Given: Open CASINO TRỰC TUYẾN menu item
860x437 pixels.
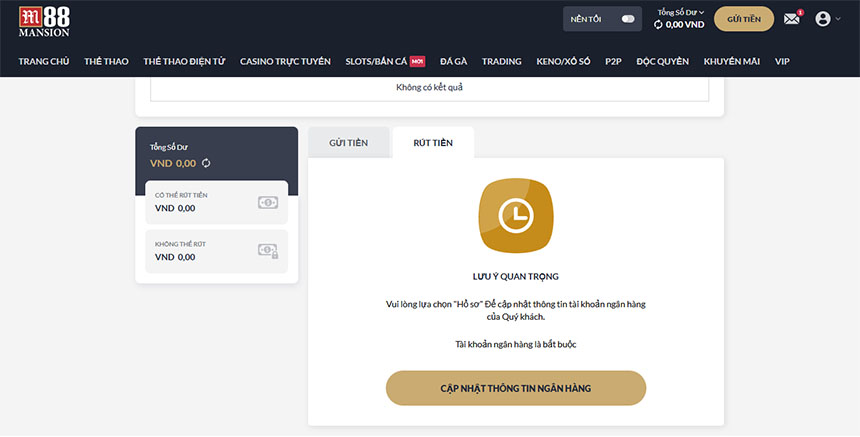Looking at the screenshot, I should (x=285, y=61).
